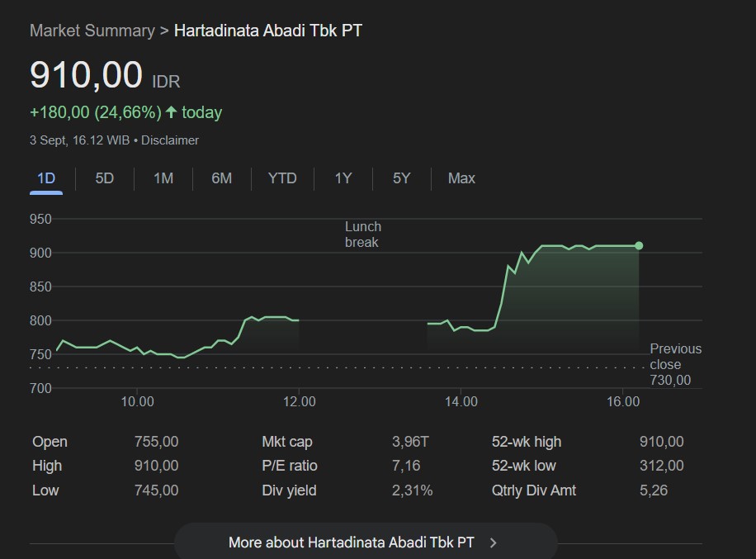The width and height of the screenshot is (756, 559).
Task: Click the Hartadinata Abadi Tbk PT heading
Action: coord(268,31)
